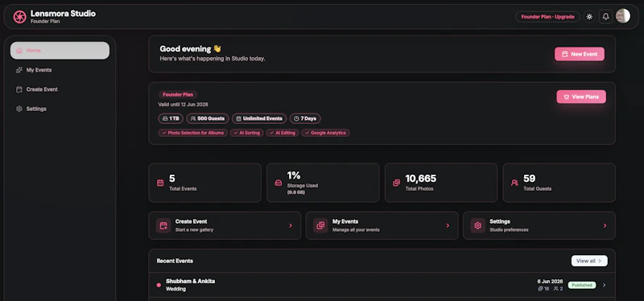Click the My Events sparkle icon in sidebar
Screen dimensions: 644x301
click(x=19, y=70)
